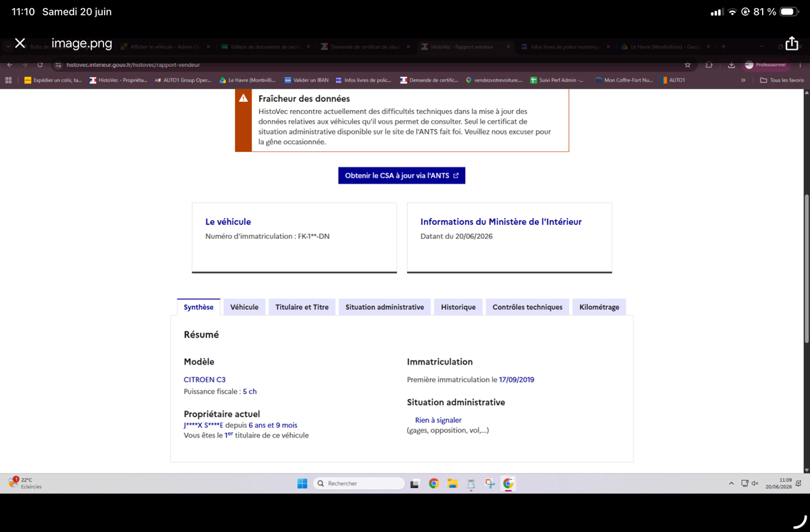Tap the share icon for image.png
810x532 pixels.
point(792,43)
